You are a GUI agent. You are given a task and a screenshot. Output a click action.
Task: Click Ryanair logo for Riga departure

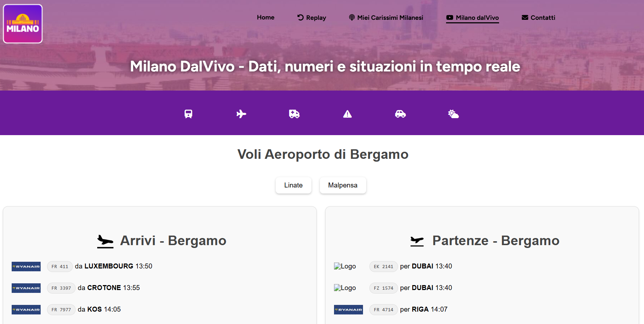click(349, 309)
